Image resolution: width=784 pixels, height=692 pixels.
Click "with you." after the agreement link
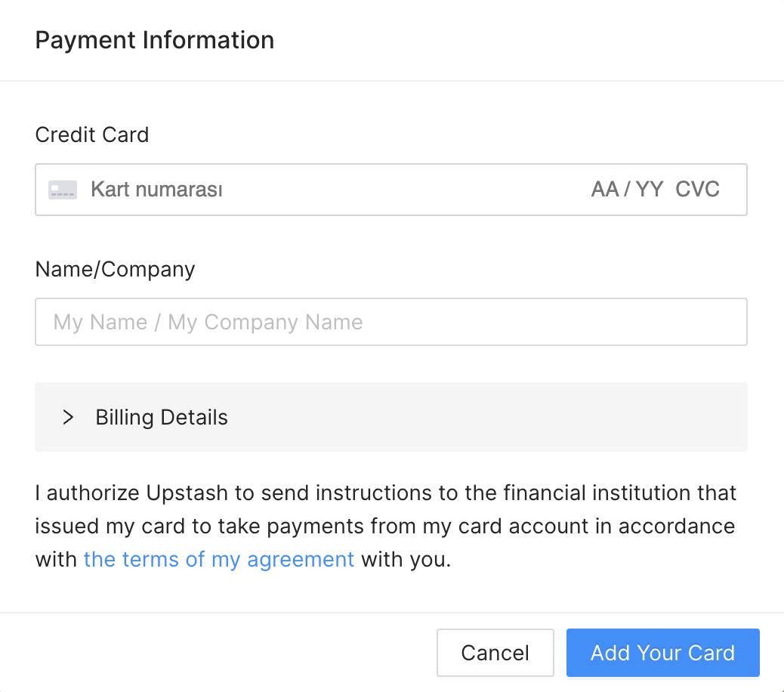click(406, 560)
